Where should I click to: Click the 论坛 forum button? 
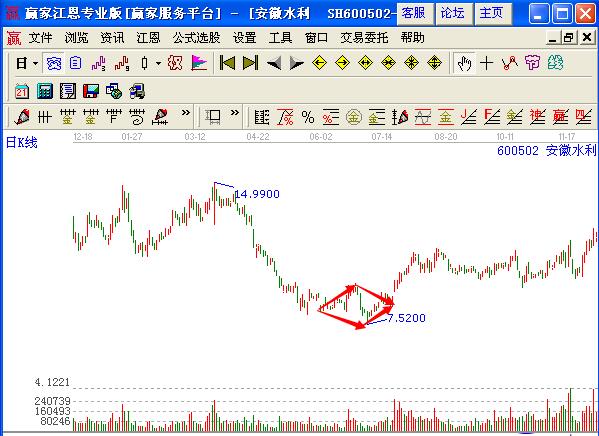tap(453, 13)
